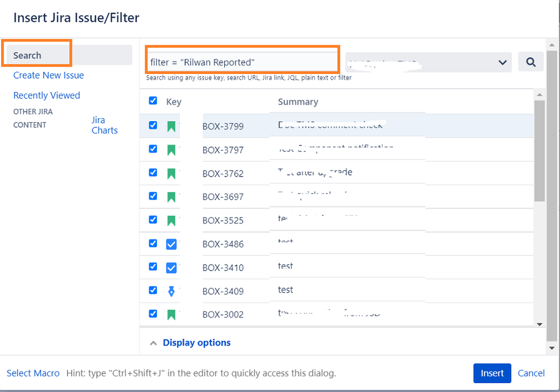Viewport: 560px width, 392px height.
Task: Click issue key BOX-3799
Action: coord(223,127)
